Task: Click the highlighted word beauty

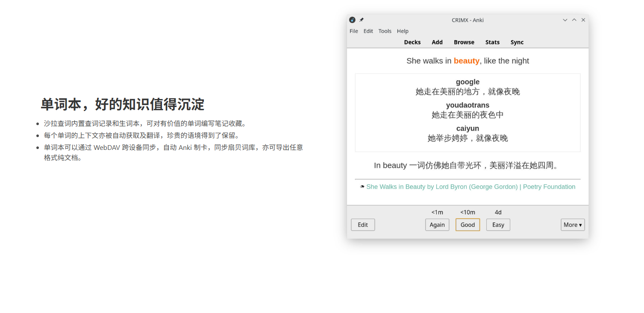Action: (466, 61)
